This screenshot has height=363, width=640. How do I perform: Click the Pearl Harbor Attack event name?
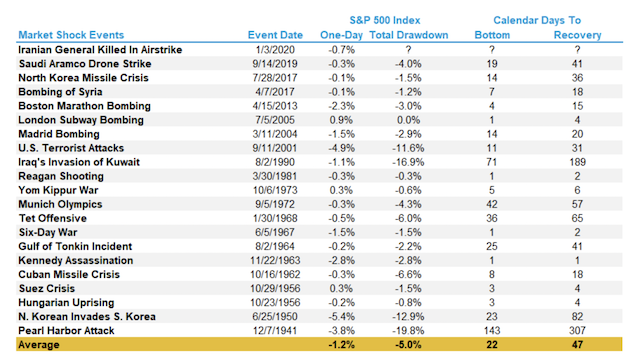66,331
